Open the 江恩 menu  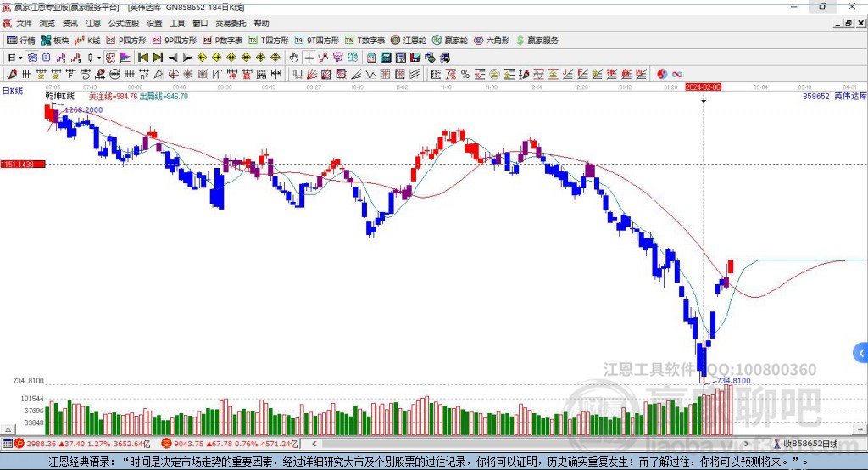tap(93, 23)
